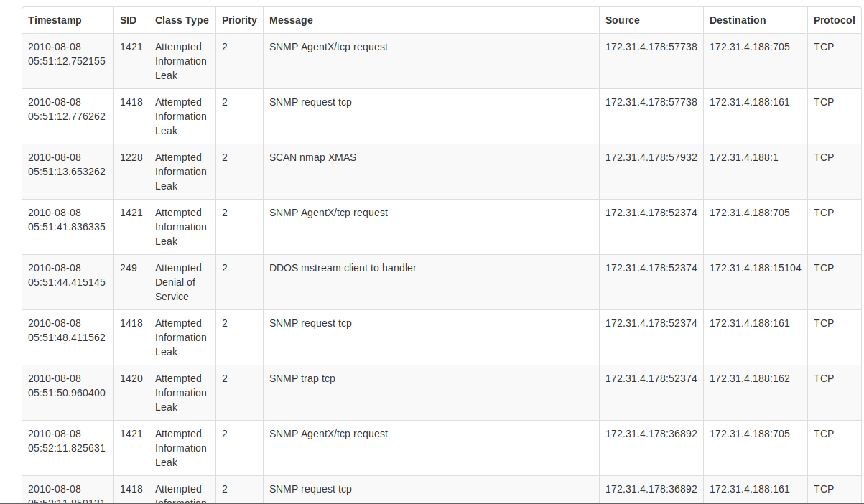Click source 172.31.4.178:57932 cell

(x=651, y=157)
